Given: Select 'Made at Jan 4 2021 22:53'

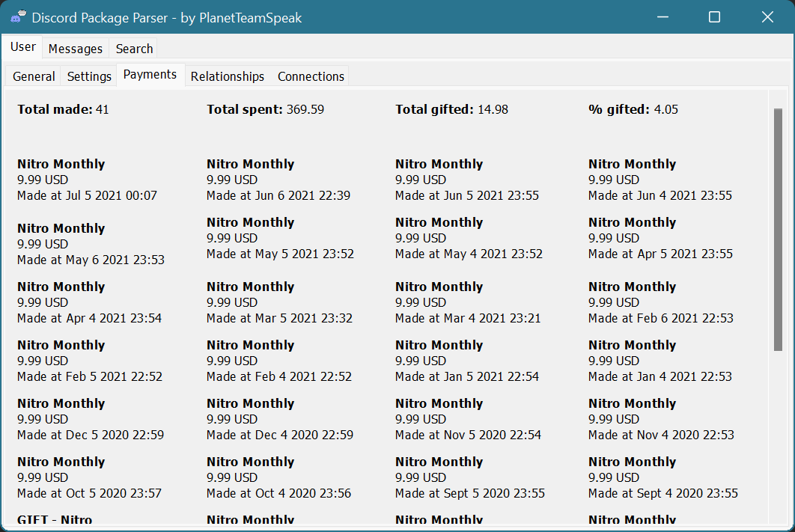Looking at the screenshot, I should [x=660, y=376].
